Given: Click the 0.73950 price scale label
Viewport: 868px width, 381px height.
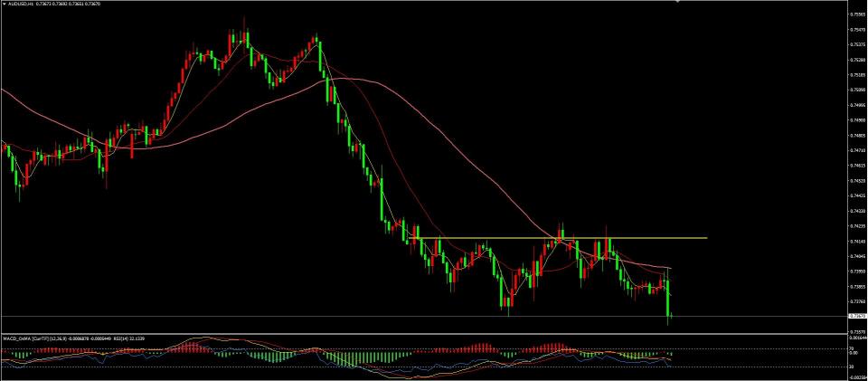Looking at the screenshot, I should [857, 271].
